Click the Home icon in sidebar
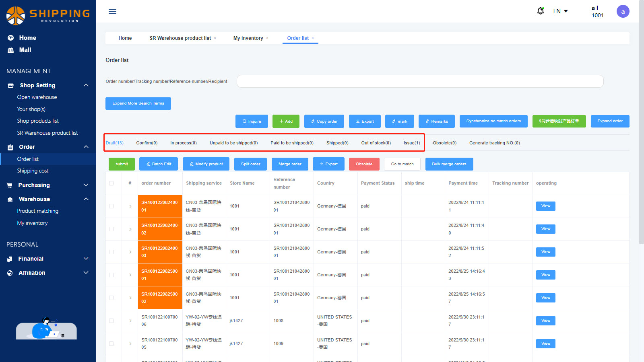The image size is (644, 362). 10,38
